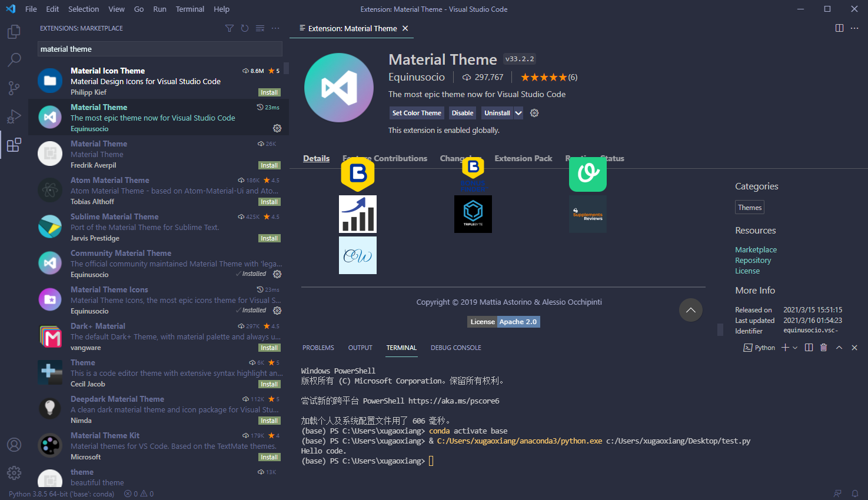Open Manage gear for Community Material Theme

point(277,274)
